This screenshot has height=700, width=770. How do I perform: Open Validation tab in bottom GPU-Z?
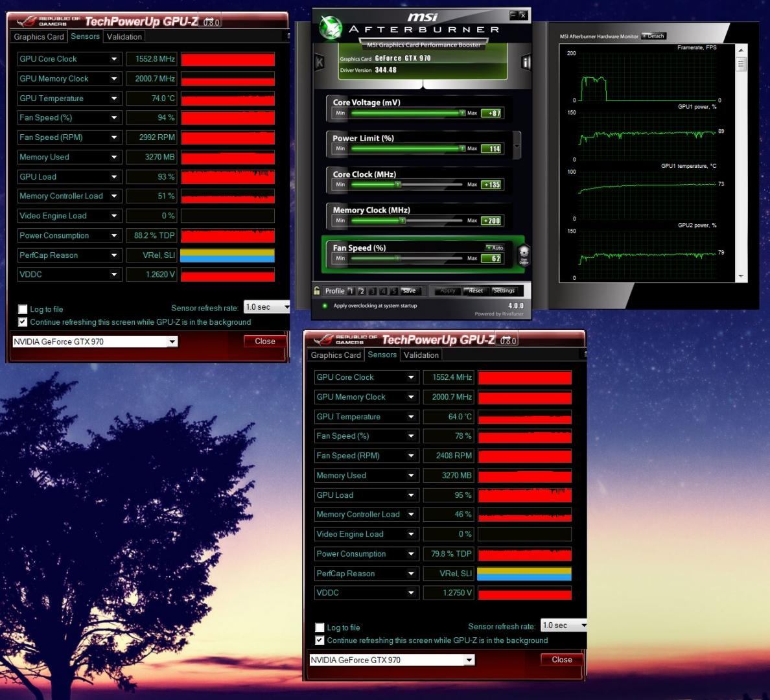pos(421,355)
